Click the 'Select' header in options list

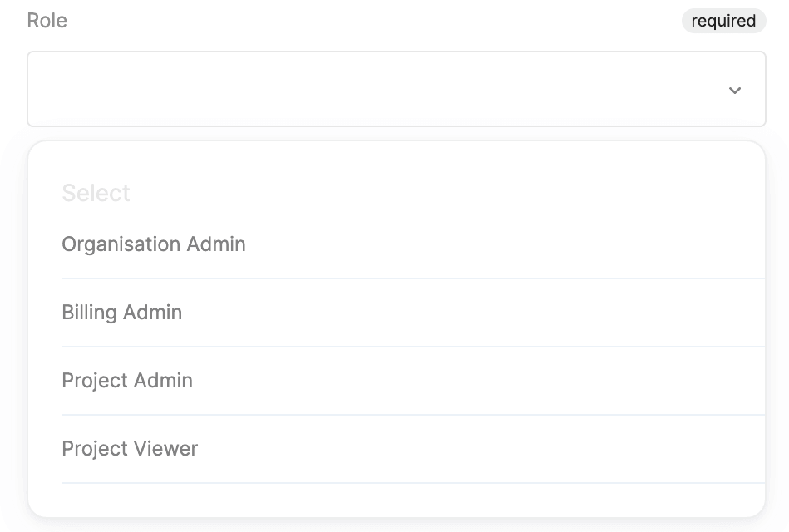click(96, 193)
